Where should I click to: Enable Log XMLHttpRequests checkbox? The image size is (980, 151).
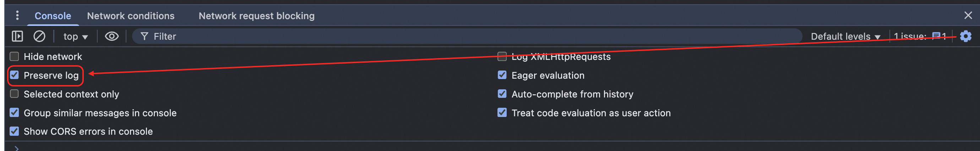(502, 56)
